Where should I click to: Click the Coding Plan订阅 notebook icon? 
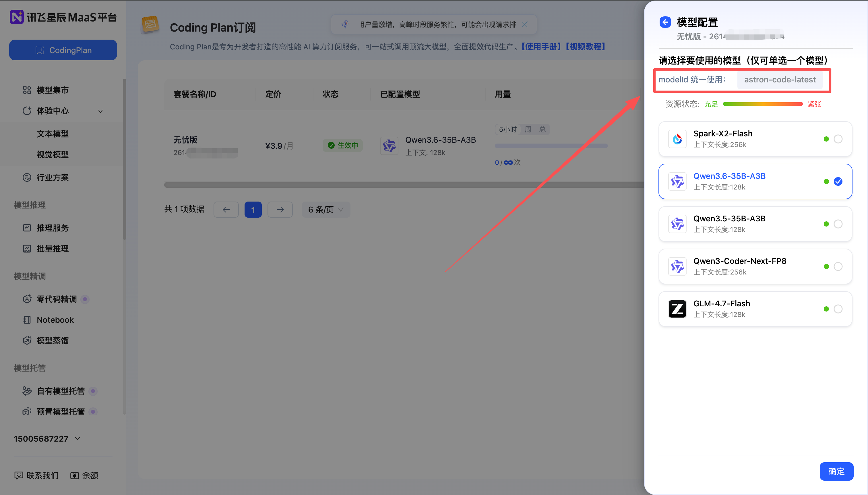click(150, 25)
